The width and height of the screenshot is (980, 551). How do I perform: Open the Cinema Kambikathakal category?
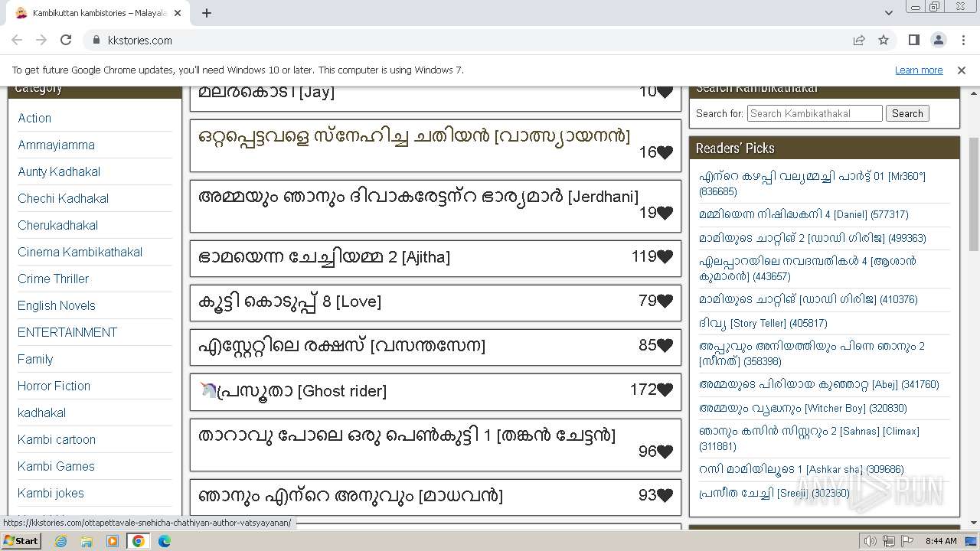[x=80, y=252]
